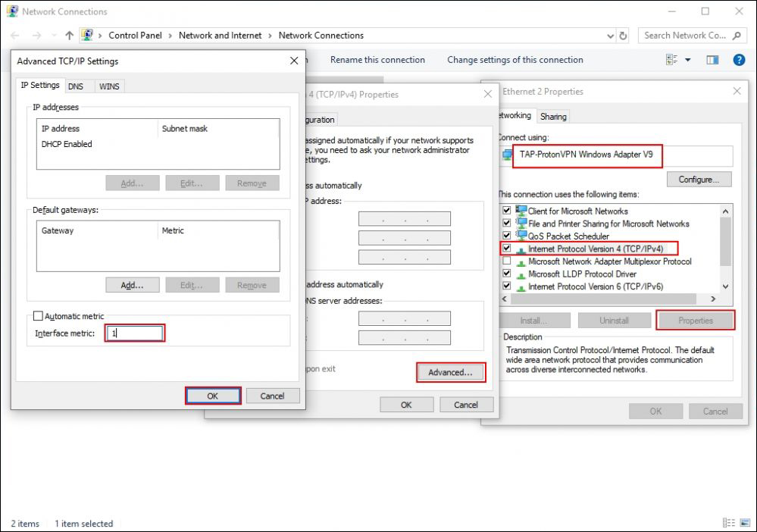Screen dimensions: 757x532
Task: Enable the Automatic metric checkbox
Action: click(37, 316)
